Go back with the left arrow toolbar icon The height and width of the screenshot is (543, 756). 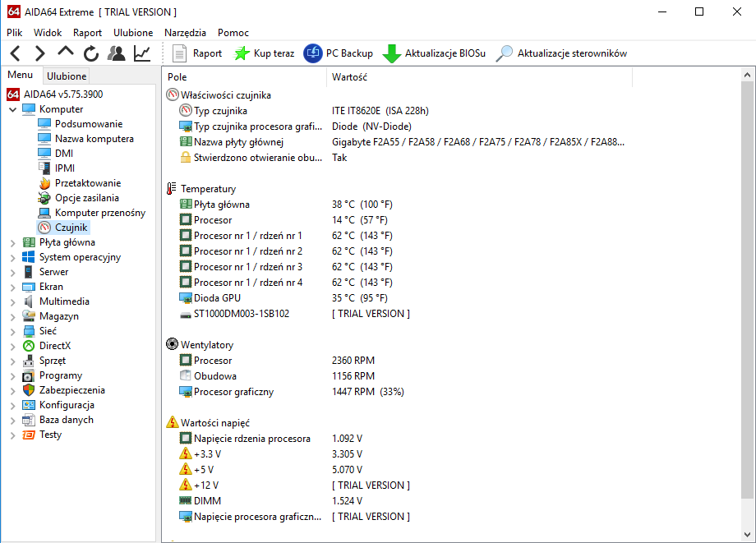pyautogui.click(x=16, y=53)
